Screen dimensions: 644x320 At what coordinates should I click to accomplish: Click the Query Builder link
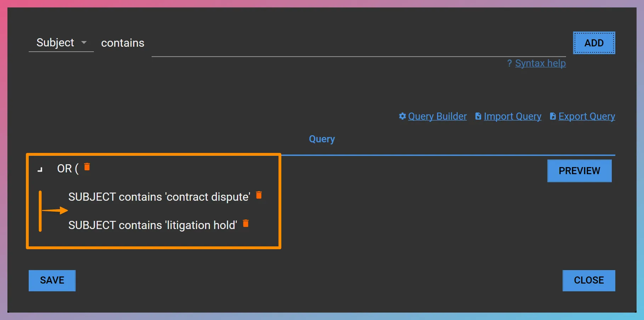(437, 116)
